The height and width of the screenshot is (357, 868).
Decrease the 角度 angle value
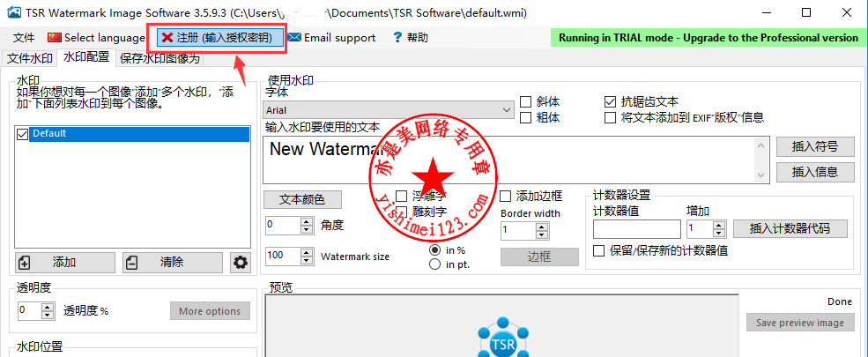[307, 229]
